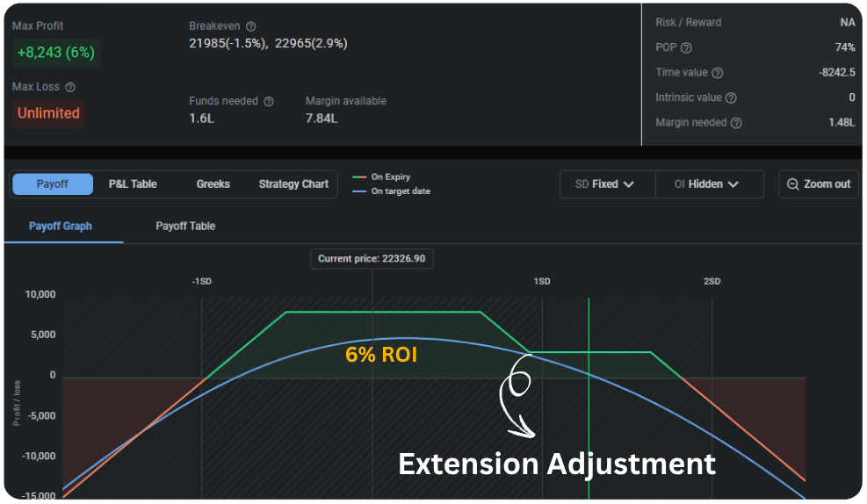Click the Intrinsic value info icon
Viewport: 867px width, 504px height.
point(731,98)
